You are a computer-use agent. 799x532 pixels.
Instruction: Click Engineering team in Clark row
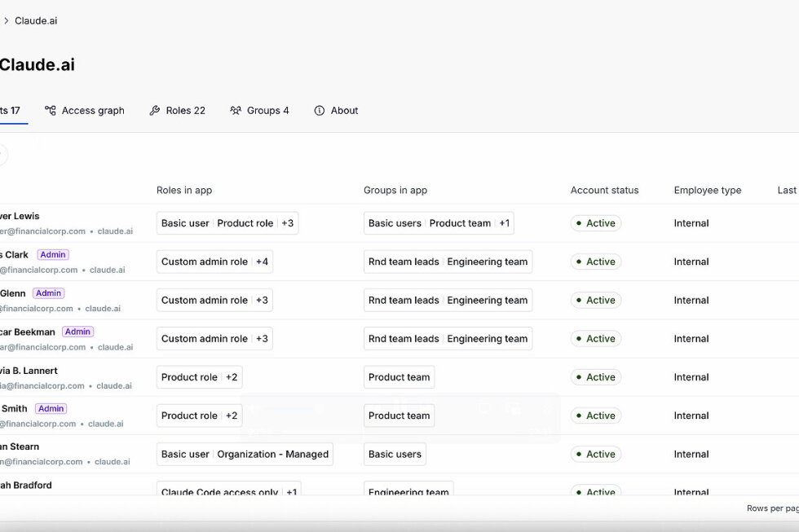(488, 262)
